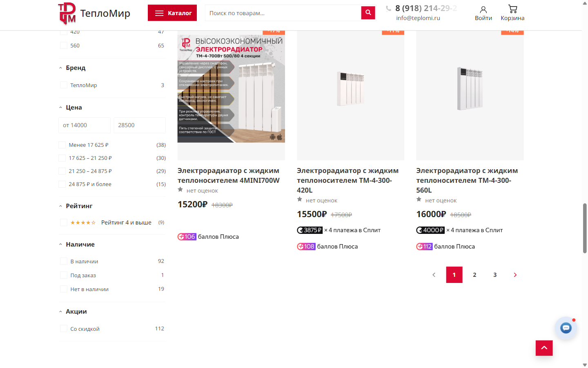Open the chat support bubble icon
Image resolution: width=588 pixels, height=368 pixels.
pos(566,328)
